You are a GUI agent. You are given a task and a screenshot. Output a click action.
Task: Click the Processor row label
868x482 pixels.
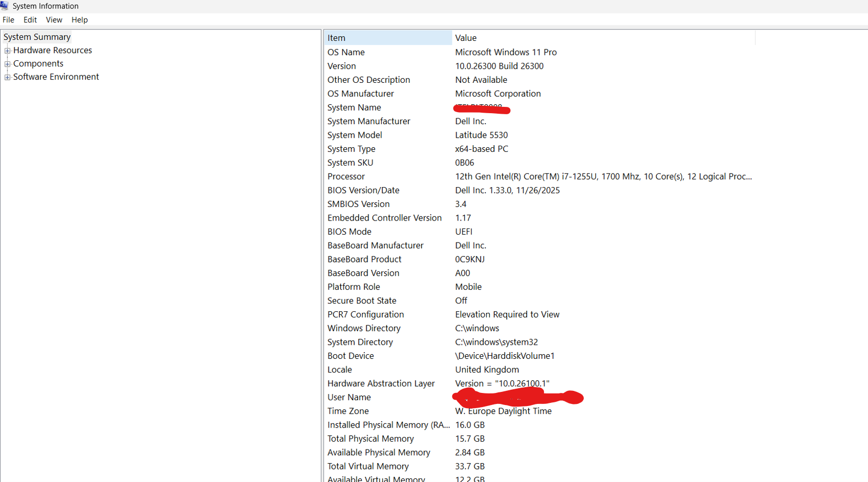(x=346, y=177)
